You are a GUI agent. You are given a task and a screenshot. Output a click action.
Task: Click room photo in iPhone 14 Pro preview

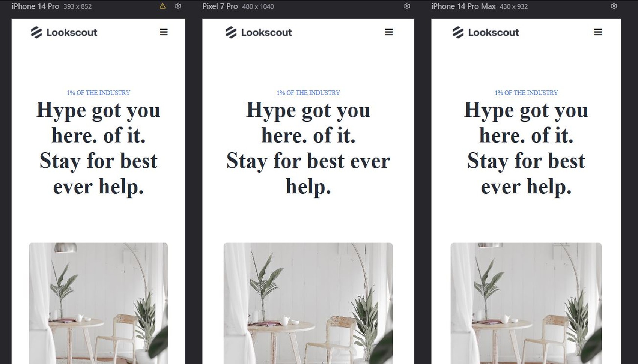pyautogui.click(x=98, y=303)
